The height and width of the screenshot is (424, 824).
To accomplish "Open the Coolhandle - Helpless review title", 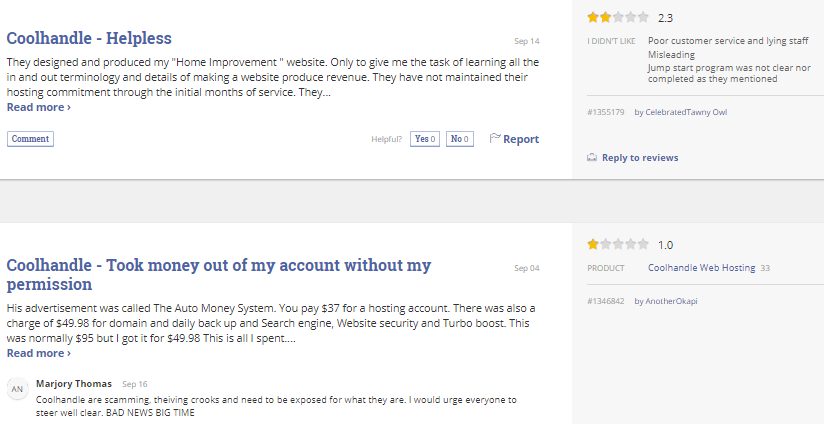I will 89,38.
